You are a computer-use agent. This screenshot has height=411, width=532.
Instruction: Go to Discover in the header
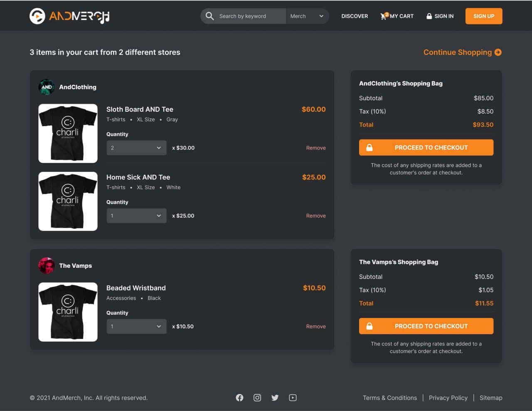[x=355, y=16]
